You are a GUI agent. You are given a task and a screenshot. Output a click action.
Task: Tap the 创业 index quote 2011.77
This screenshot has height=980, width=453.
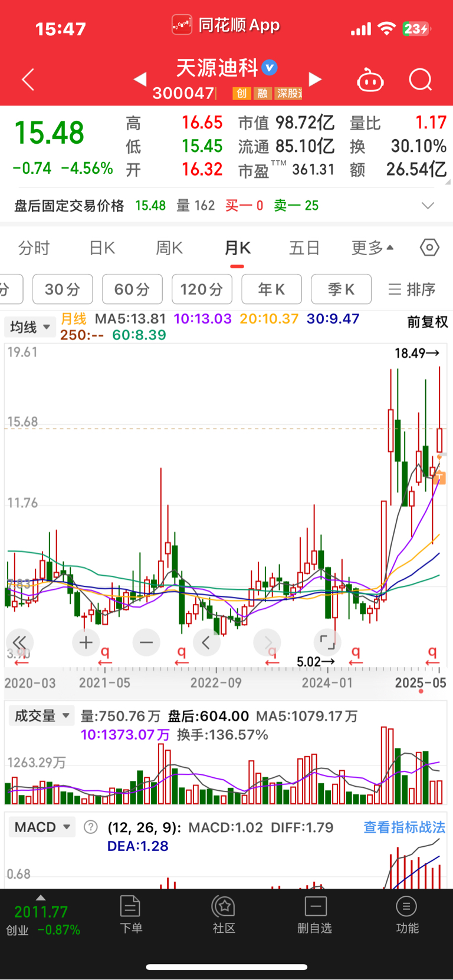tap(41, 912)
